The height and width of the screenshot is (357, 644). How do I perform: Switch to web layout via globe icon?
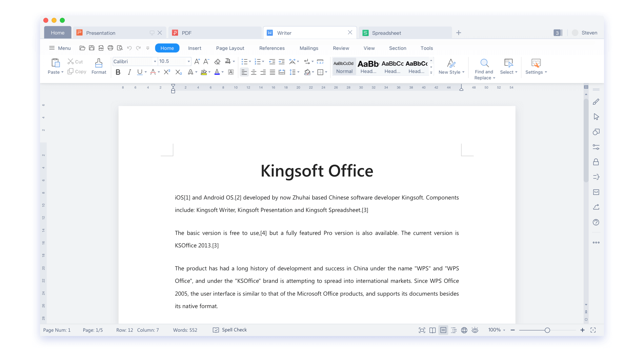click(464, 330)
